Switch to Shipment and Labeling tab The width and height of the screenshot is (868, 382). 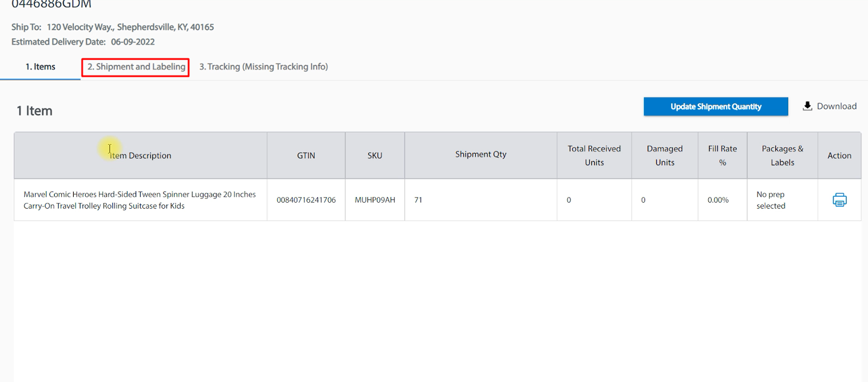click(x=136, y=67)
